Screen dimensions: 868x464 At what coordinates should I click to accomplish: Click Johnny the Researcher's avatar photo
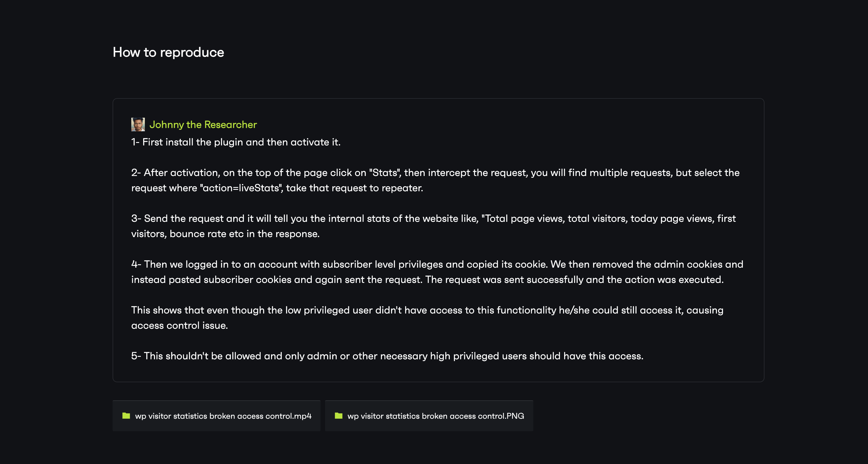tap(138, 124)
